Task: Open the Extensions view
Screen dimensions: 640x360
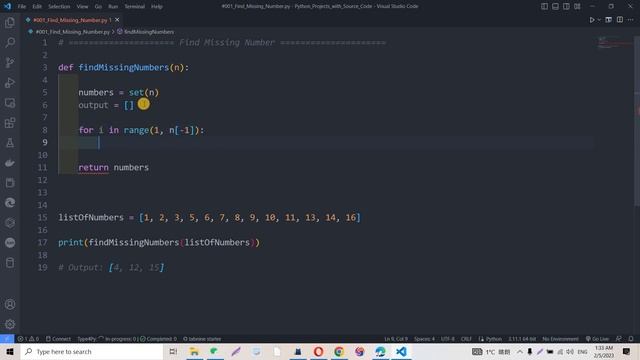Action: (x=10, y=122)
